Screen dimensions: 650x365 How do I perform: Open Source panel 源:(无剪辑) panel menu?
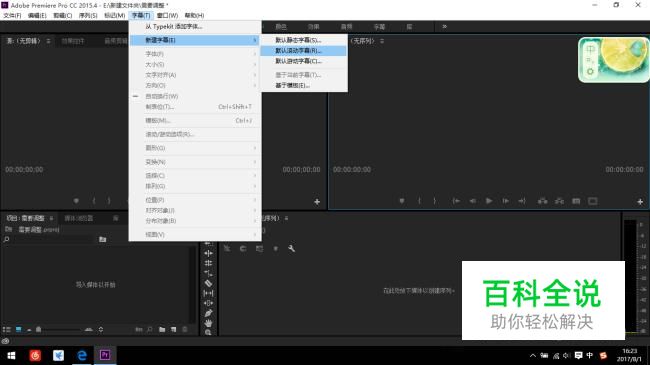[x=49, y=41]
